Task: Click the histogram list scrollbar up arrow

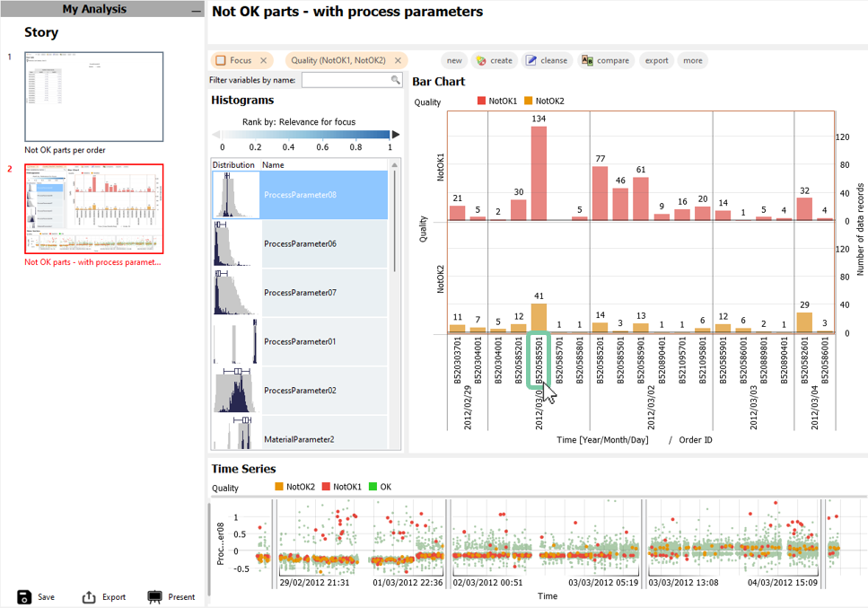Action: (x=395, y=165)
